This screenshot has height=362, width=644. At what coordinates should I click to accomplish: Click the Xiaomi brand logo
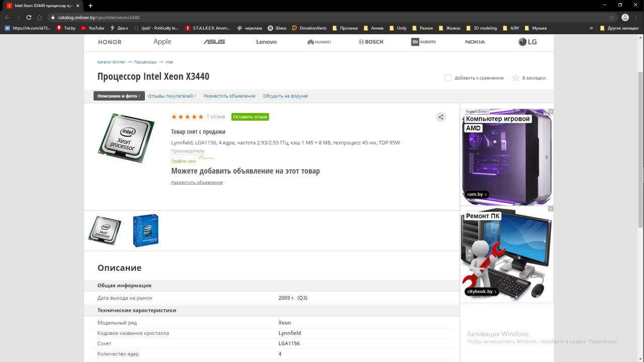423,42
